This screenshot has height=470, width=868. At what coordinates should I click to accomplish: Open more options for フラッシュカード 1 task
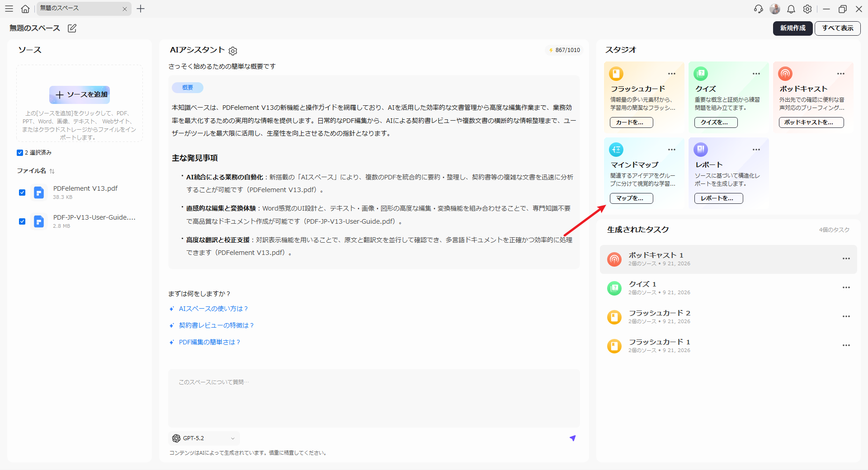(846, 345)
